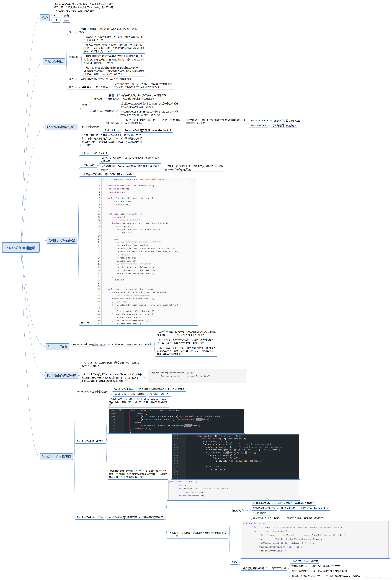Screen dimensions: 392x580
Task: Select ForkJoinTask node under 使用两个类实现
Action: point(112,123)
